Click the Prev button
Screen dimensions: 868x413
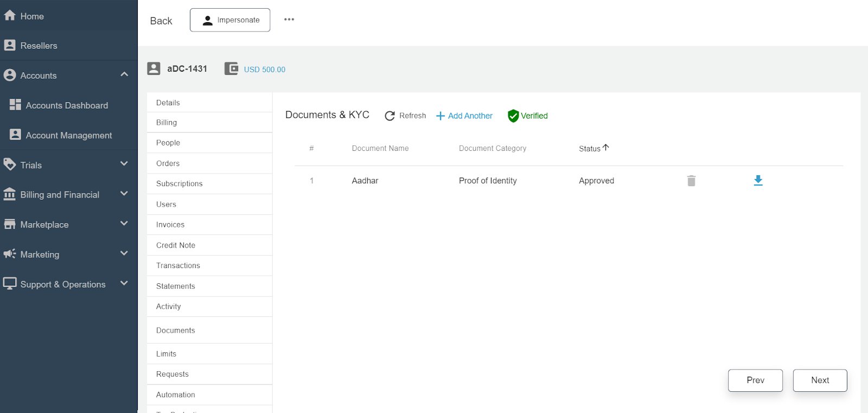click(x=755, y=380)
